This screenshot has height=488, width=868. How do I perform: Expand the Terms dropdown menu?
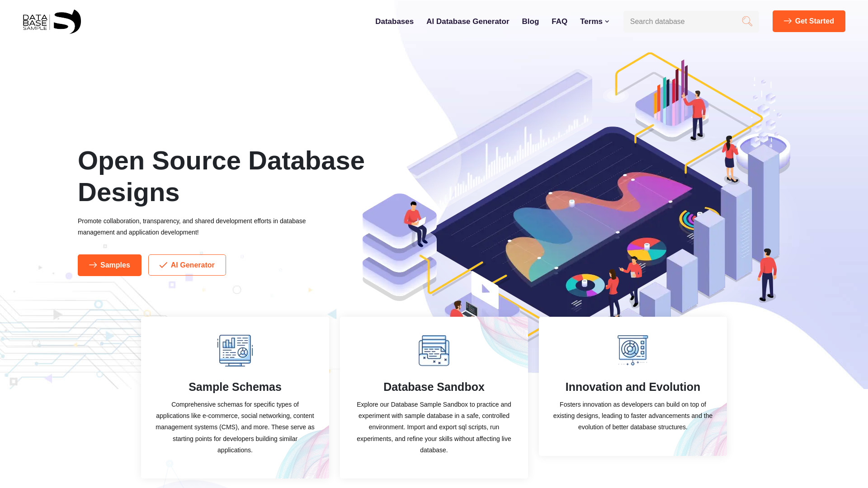[594, 21]
